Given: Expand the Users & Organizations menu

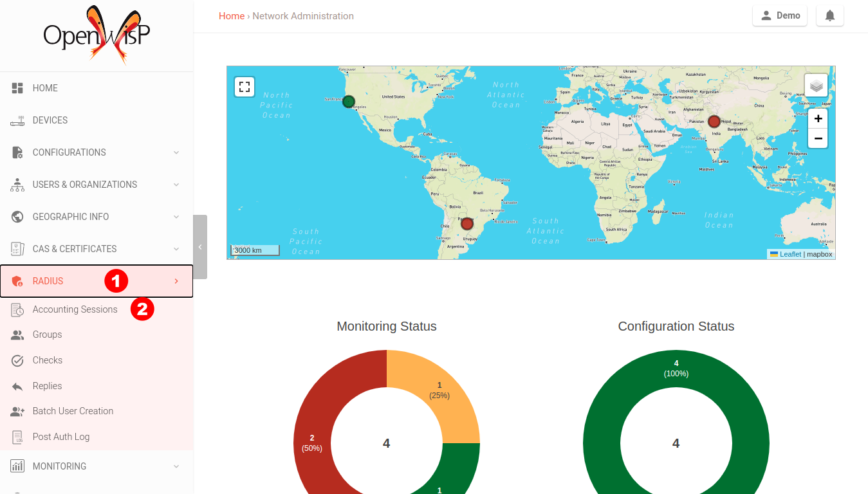Looking at the screenshot, I should point(84,185).
